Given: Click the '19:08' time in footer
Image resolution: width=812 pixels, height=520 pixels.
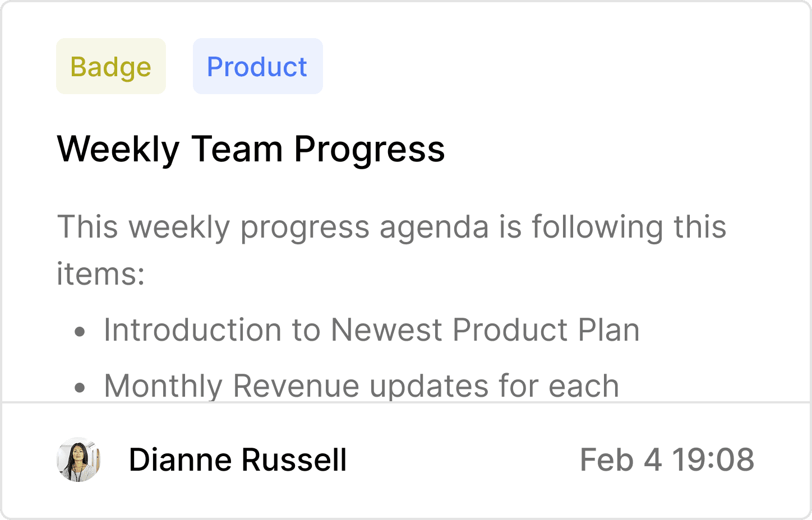Looking at the screenshot, I should [x=713, y=460].
